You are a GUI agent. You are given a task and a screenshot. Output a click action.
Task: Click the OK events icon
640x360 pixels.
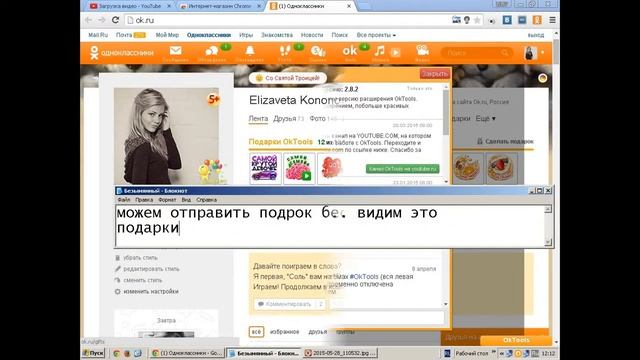pos(350,51)
